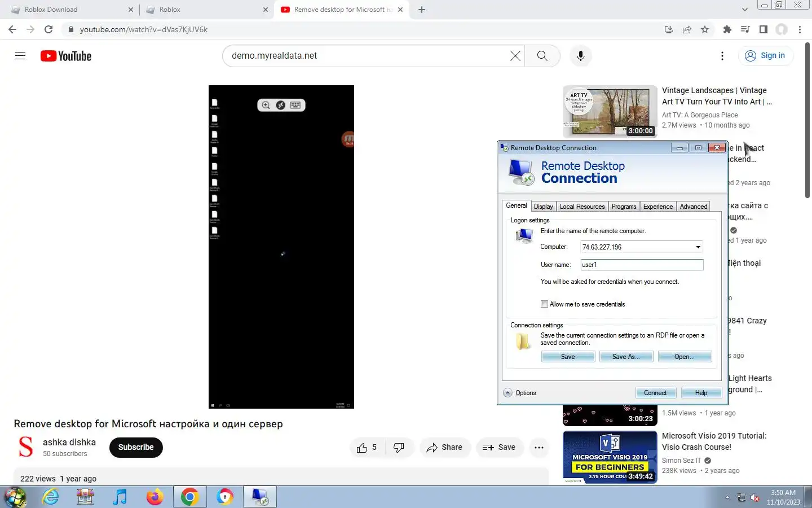Click the YouTube search magnifier button
Screen dimensions: 812x508
542,55
